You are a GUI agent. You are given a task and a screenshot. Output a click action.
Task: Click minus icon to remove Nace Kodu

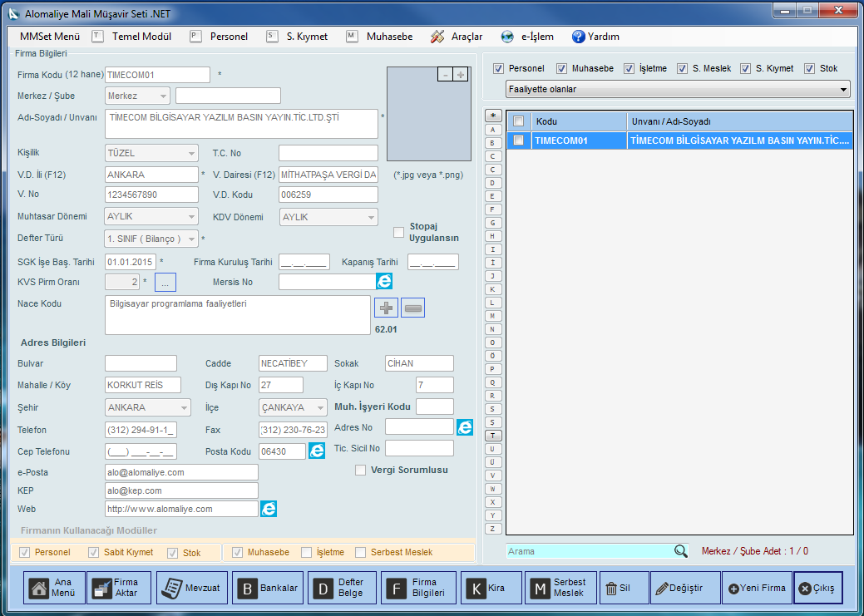412,308
